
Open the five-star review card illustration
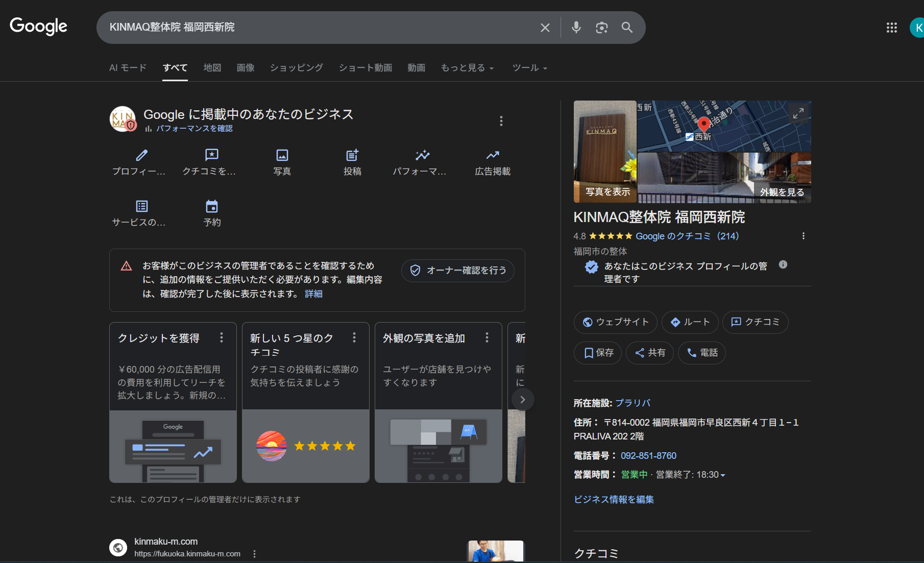point(306,446)
